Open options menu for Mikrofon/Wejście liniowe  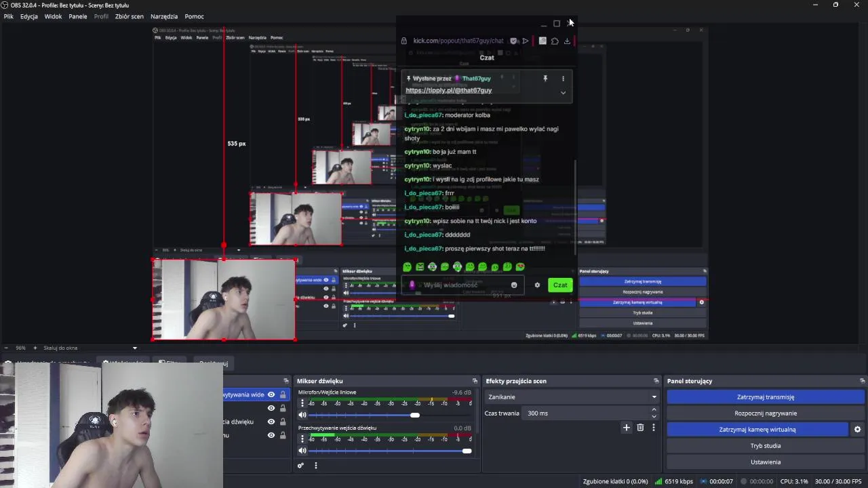[302, 403]
